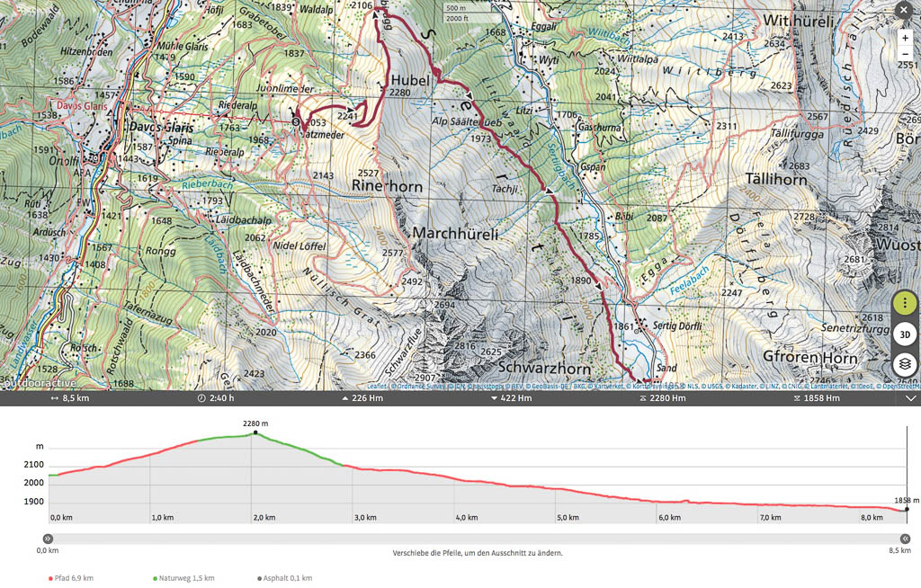This screenshot has height=588, width=921.
Task: Collapse the elevation profile panel chevron
Action: [x=910, y=398]
